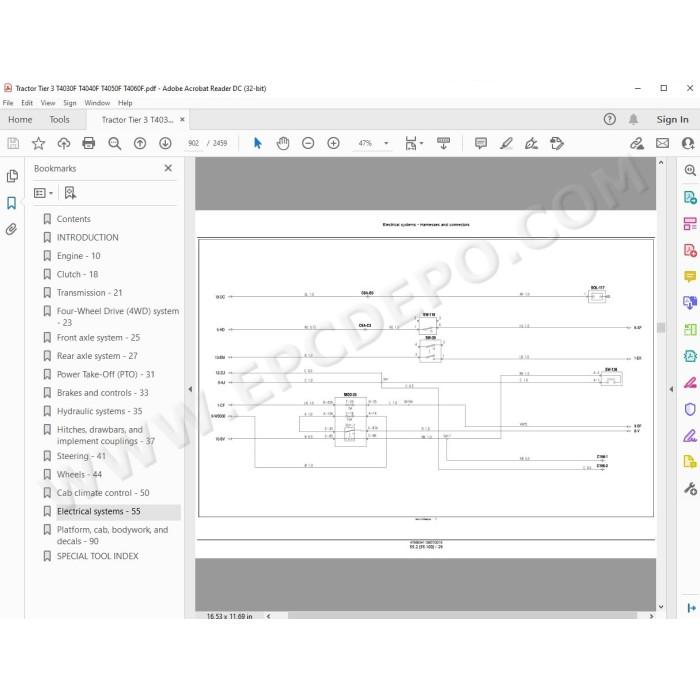Viewport: 700px width, 700px height.
Task: Collapse the right tools pane arrow
Action: point(671,389)
